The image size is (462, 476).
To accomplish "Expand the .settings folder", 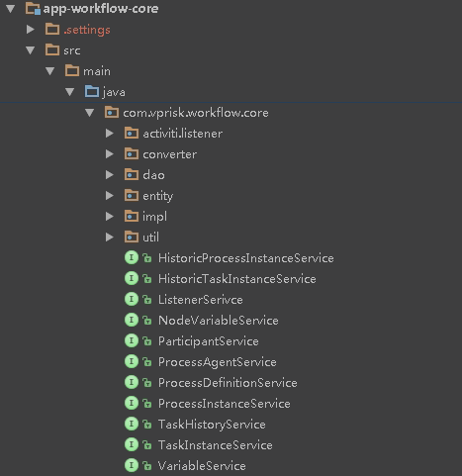I will 31,30.
